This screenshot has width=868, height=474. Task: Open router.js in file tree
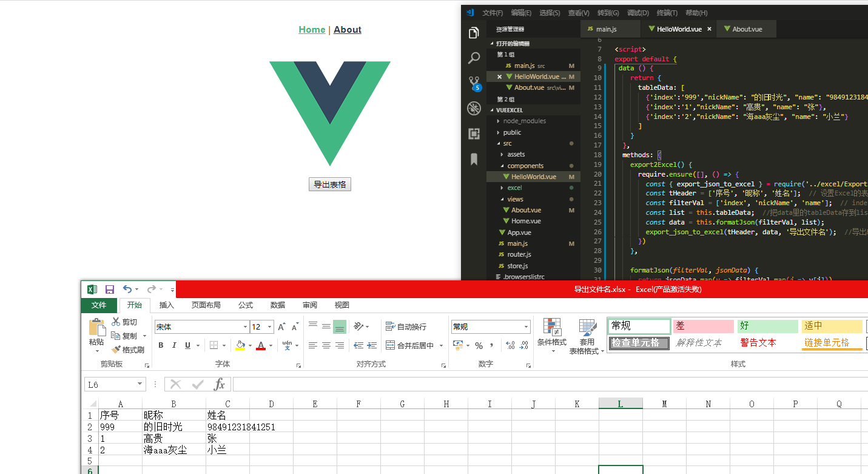click(519, 254)
